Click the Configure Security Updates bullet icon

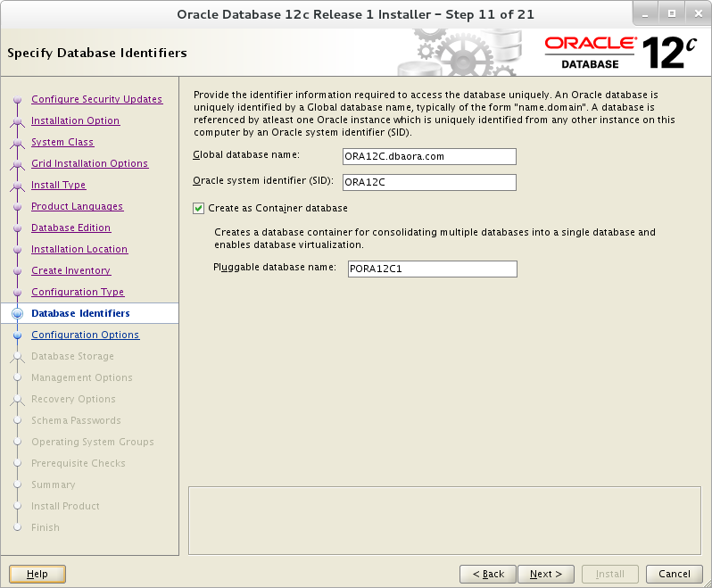coord(17,99)
